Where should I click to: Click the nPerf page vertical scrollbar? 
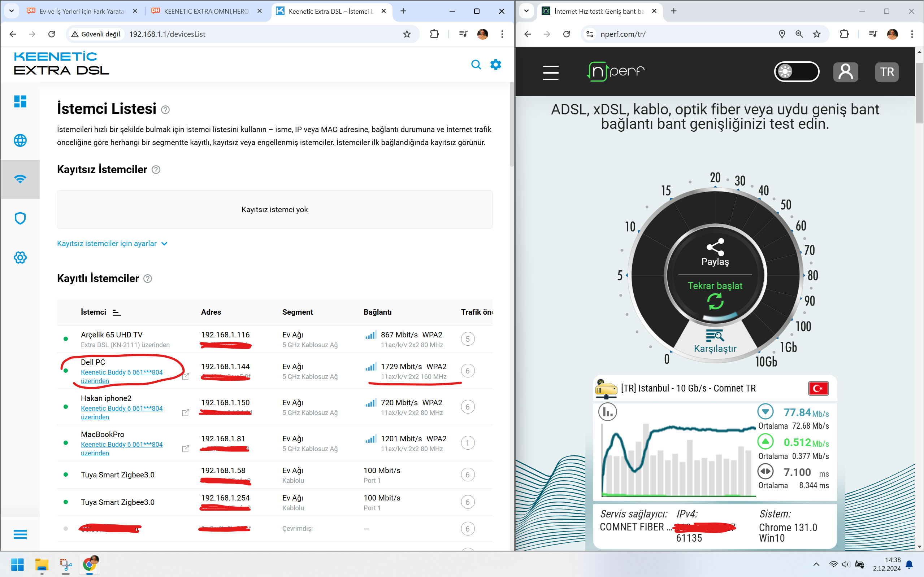919,93
